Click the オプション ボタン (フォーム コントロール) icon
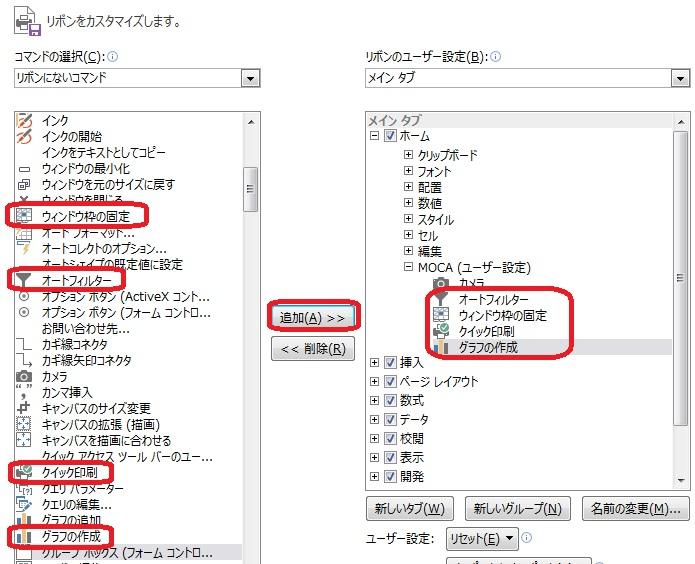The height and width of the screenshot is (564, 695). 24,313
